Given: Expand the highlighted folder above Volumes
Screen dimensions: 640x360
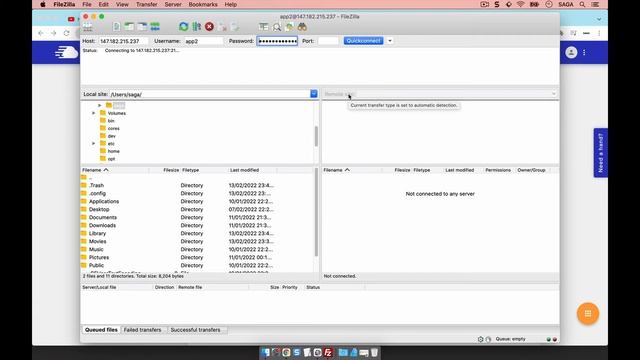Looking at the screenshot, I should tap(99, 105).
